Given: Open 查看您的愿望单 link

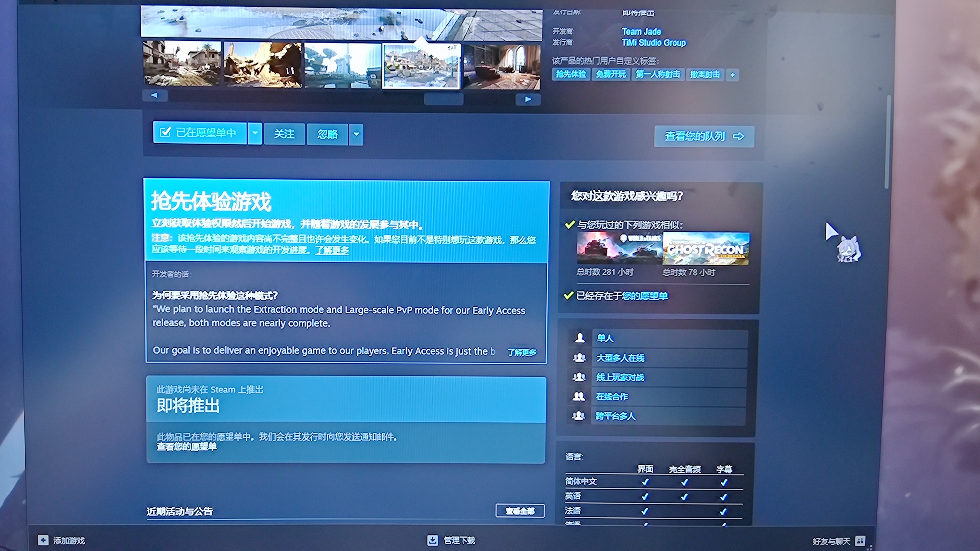Looking at the screenshot, I should click(x=186, y=447).
